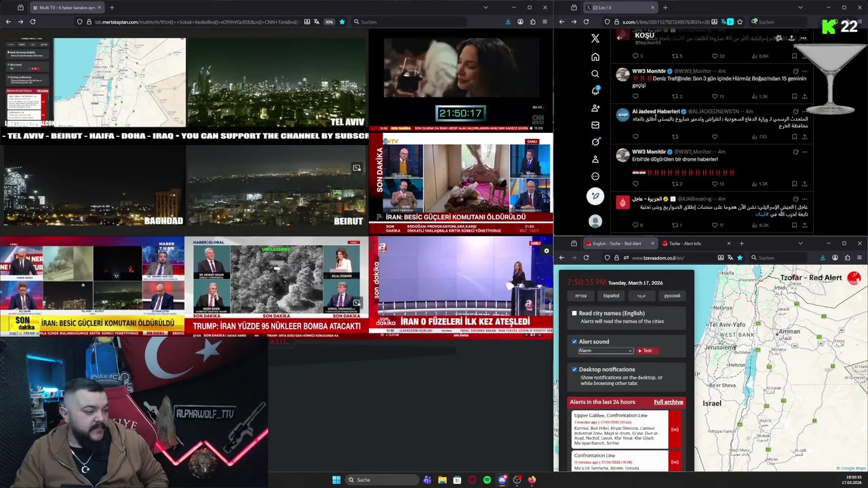Image resolution: width=868 pixels, height=488 pixels.
Task: Click the Baghdad live camera tile
Action: tap(92, 185)
